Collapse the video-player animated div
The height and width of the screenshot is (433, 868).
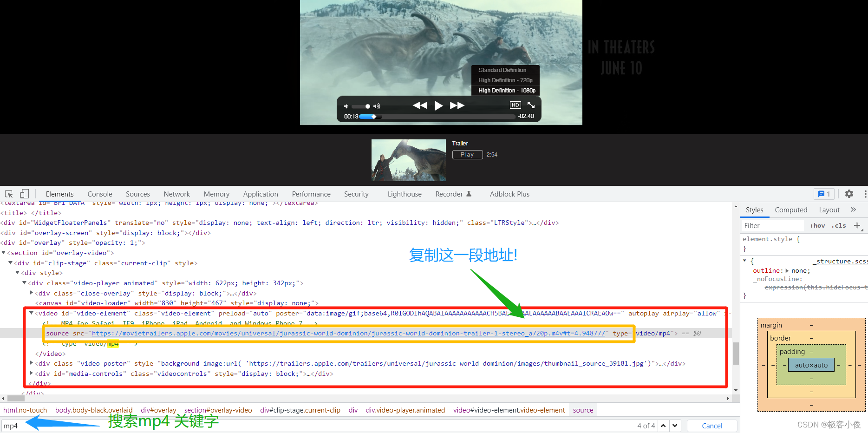click(25, 283)
